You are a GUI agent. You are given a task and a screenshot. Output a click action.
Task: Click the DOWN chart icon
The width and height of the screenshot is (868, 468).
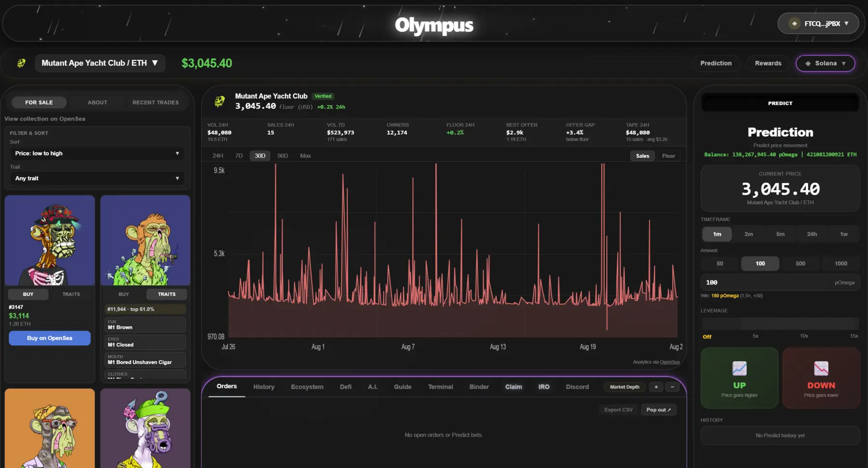[x=821, y=368]
